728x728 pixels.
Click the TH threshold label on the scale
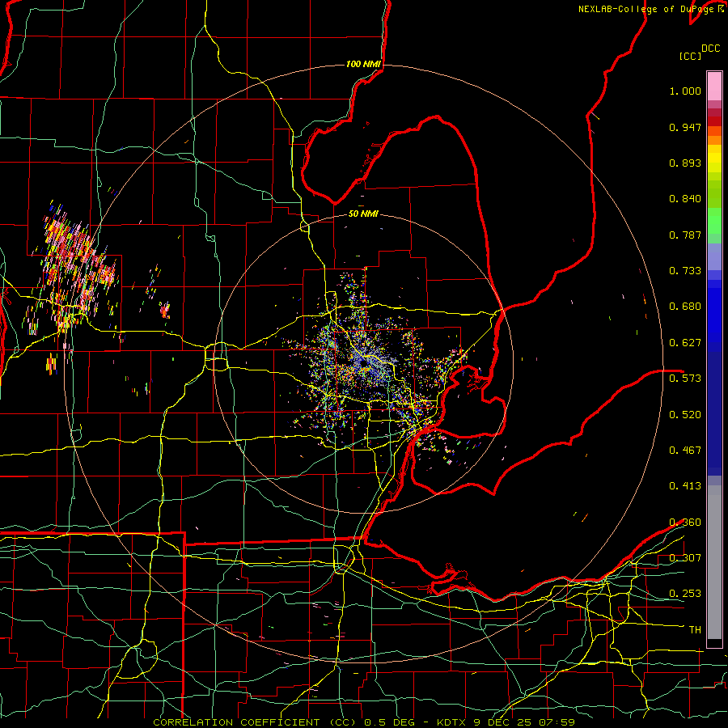[x=695, y=630]
